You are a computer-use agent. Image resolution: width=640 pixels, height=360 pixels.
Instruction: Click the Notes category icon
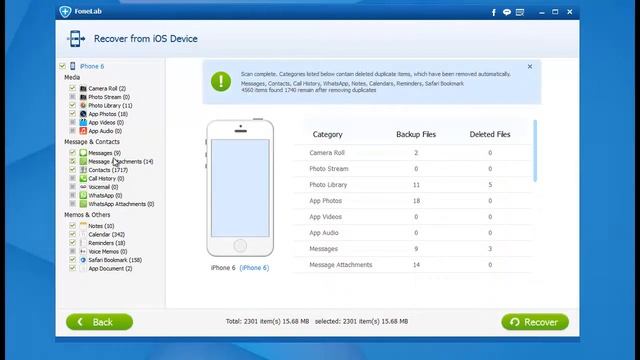[x=83, y=226]
